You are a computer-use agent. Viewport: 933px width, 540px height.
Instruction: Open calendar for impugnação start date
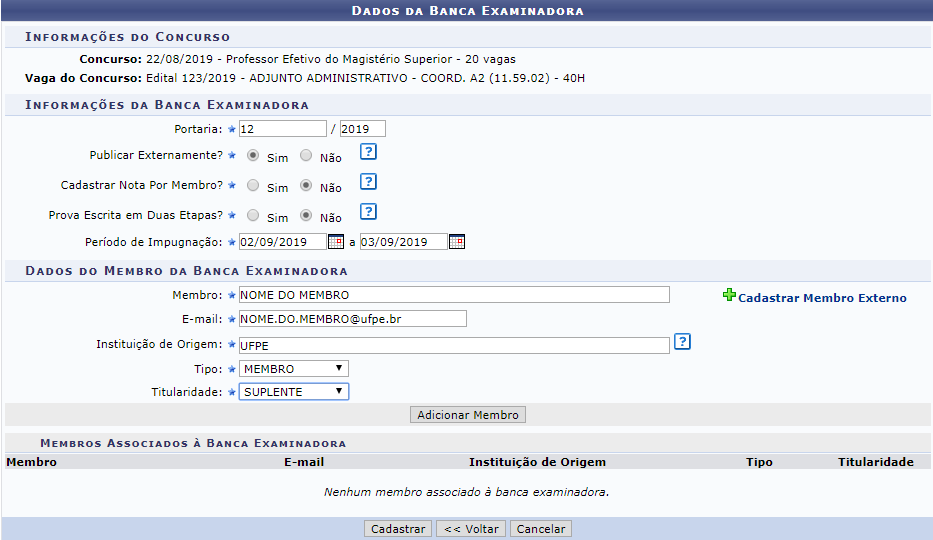[336, 242]
